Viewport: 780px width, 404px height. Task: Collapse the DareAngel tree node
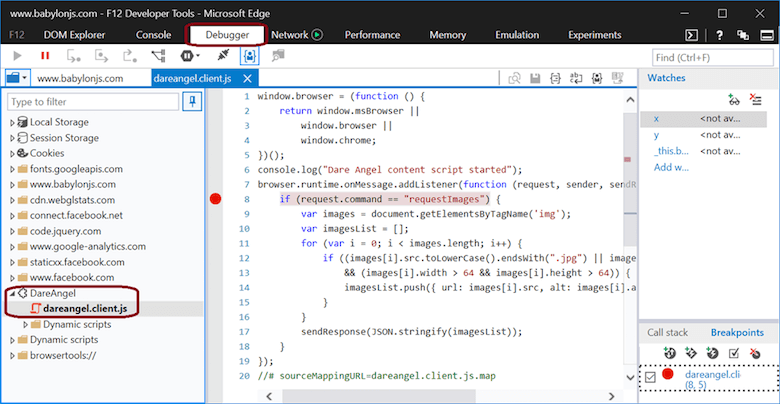(12, 293)
